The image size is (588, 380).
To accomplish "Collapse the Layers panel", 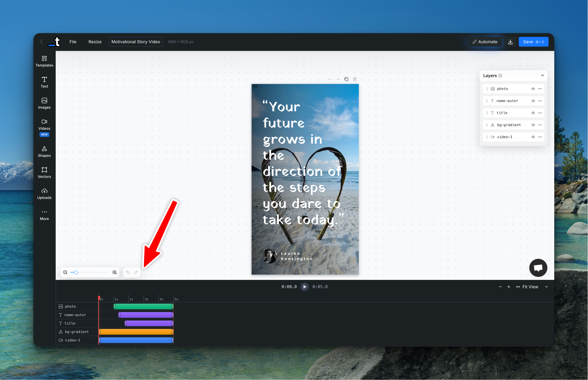I will 542,75.
